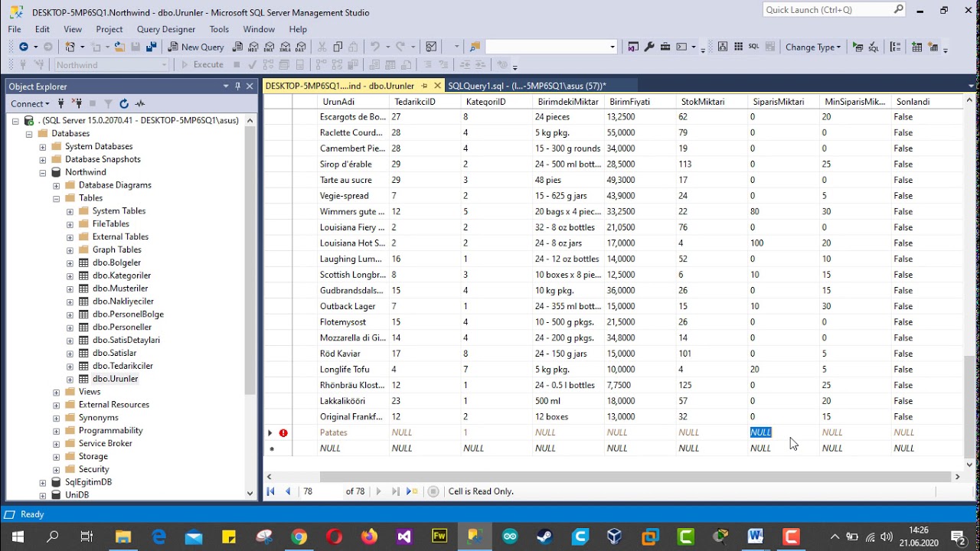Show the SQL pane icon

[x=754, y=47]
